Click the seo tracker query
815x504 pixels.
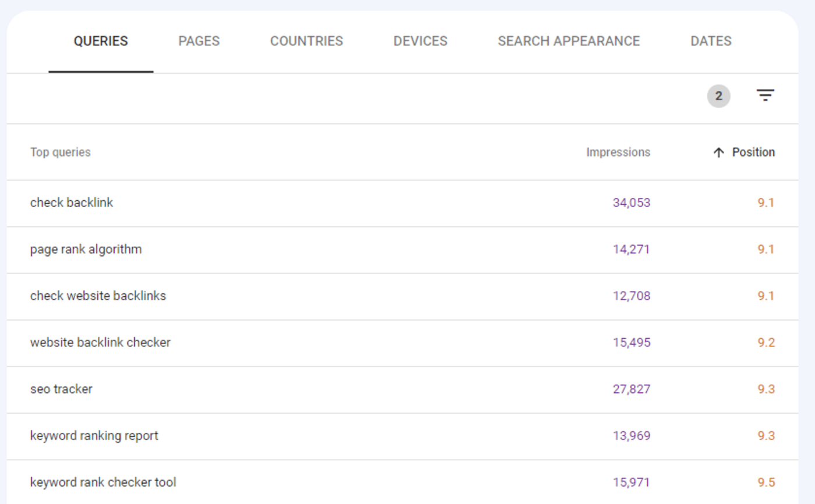(62, 389)
